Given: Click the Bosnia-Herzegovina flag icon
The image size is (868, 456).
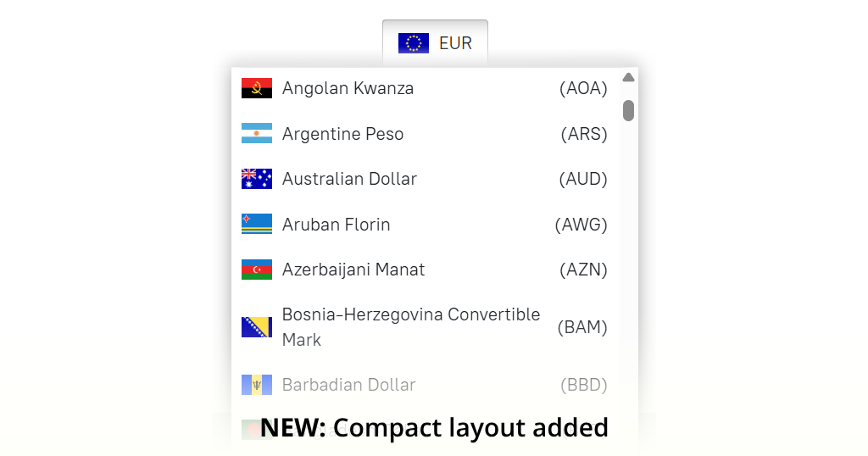Looking at the screenshot, I should 257,327.
